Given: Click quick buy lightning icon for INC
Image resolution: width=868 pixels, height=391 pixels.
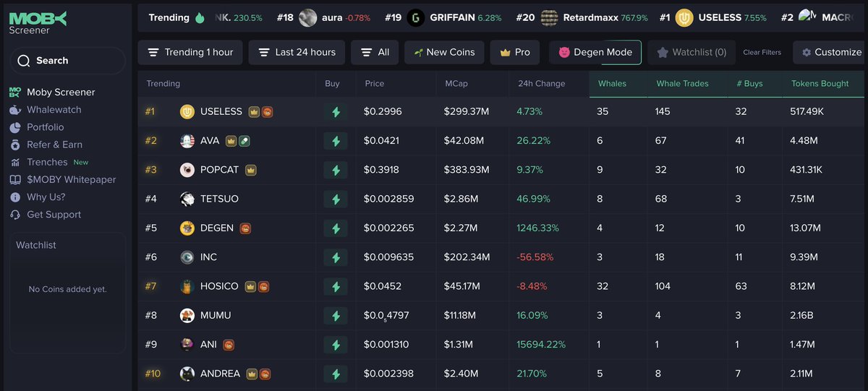Looking at the screenshot, I should click(x=336, y=257).
